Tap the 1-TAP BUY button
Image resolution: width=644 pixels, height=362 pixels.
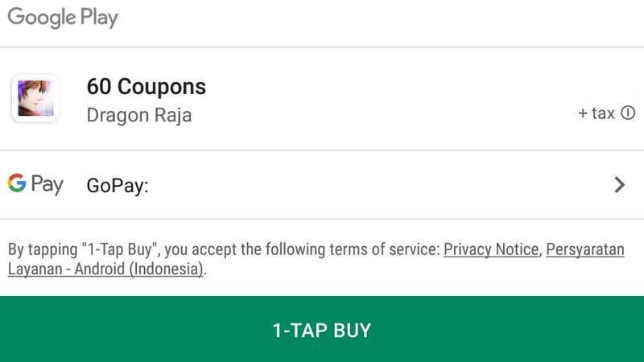coord(322,329)
